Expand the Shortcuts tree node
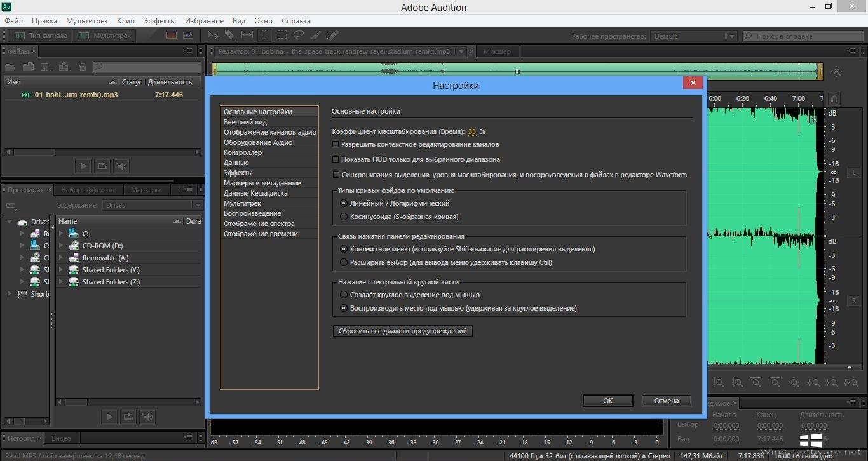 point(10,294)
